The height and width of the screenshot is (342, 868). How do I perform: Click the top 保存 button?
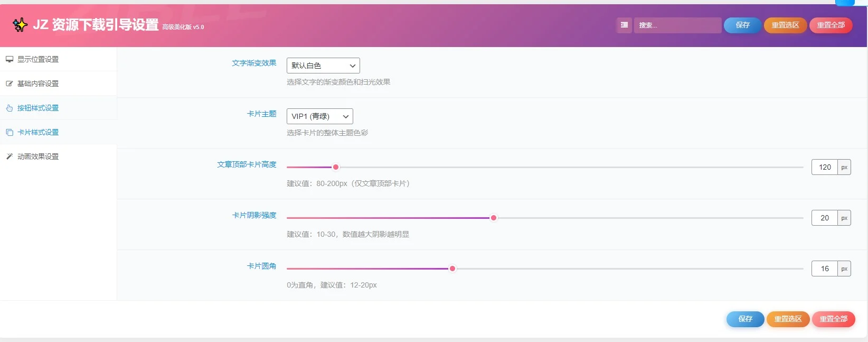point(742,25)
